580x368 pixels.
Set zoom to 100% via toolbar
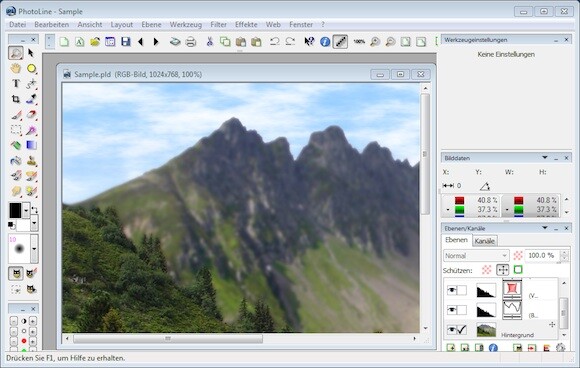[359, 41]
